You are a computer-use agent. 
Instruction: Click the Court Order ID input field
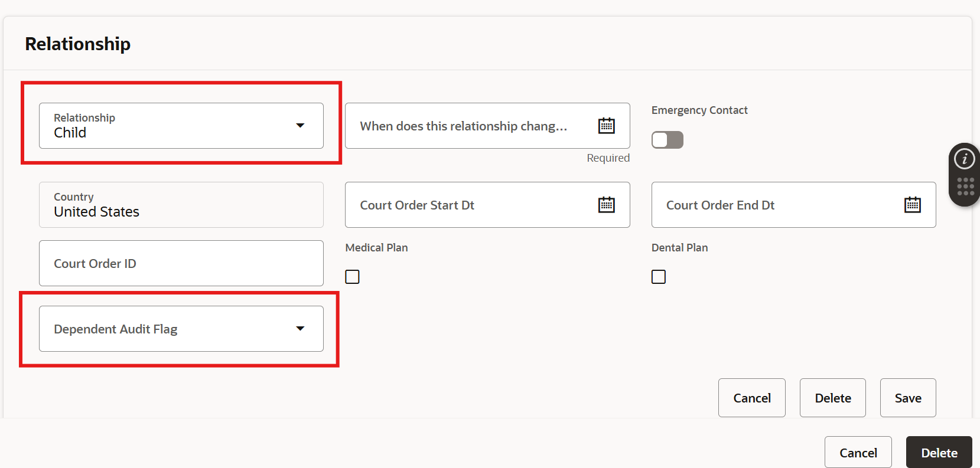coord(181,263)
